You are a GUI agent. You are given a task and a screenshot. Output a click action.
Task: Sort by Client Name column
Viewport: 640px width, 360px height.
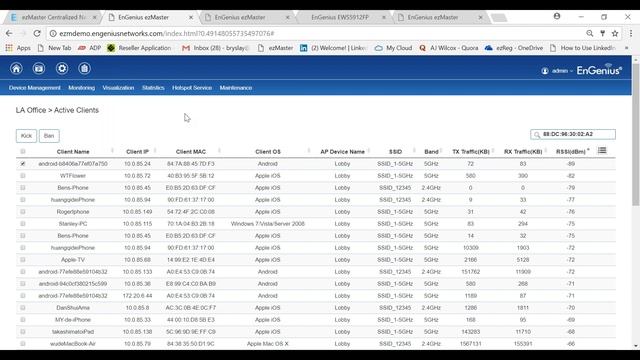point(73,151)
